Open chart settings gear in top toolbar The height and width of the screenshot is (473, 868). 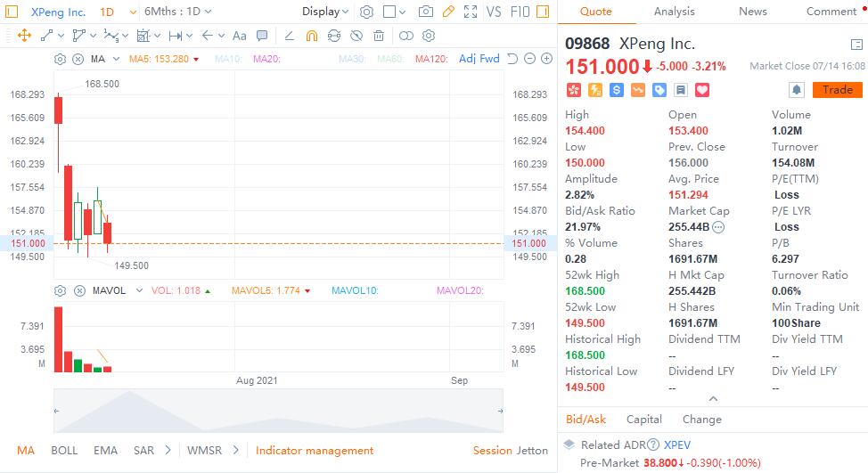point(366,12)
